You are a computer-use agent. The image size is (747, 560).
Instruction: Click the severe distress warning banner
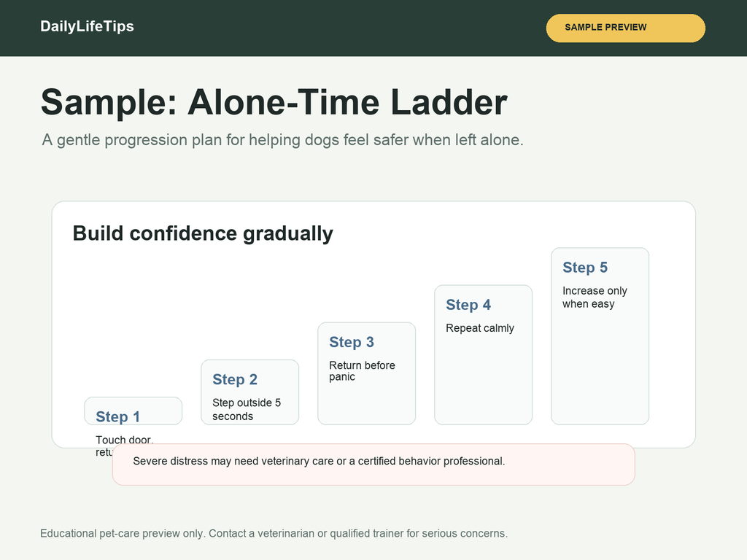[373, 464]
